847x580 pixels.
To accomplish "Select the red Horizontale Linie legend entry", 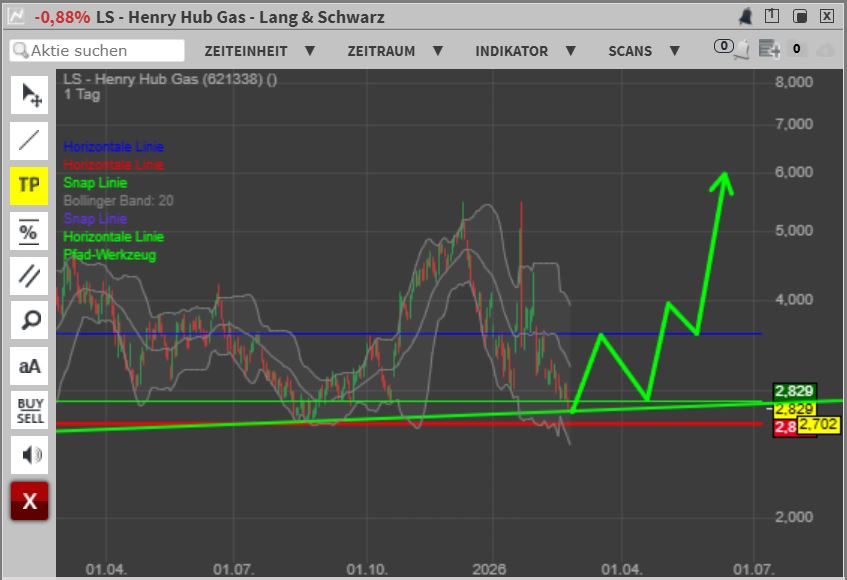I will click(x=113, y=165).
